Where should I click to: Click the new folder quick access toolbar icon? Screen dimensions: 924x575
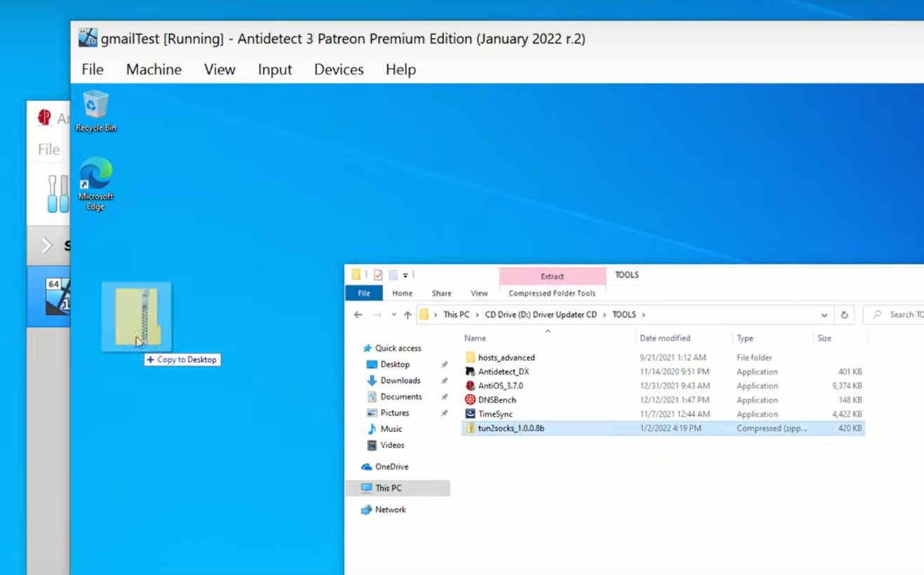(x=393, y=275)
